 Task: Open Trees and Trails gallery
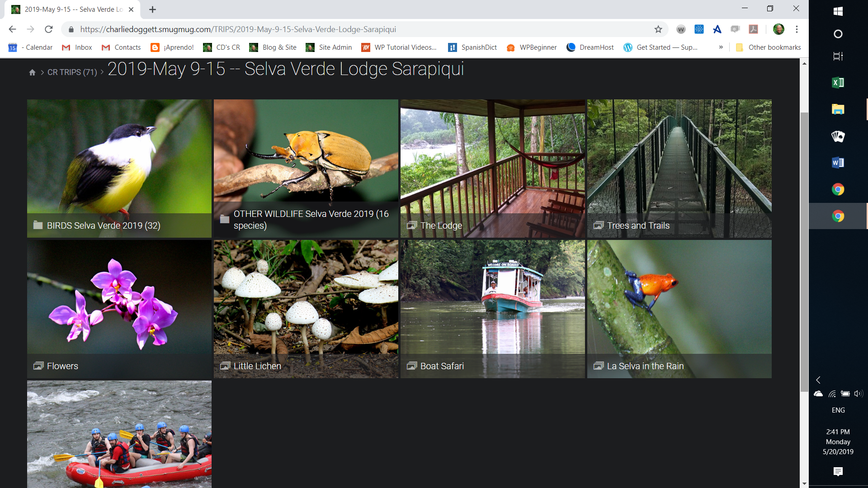[x=679, y=169]
